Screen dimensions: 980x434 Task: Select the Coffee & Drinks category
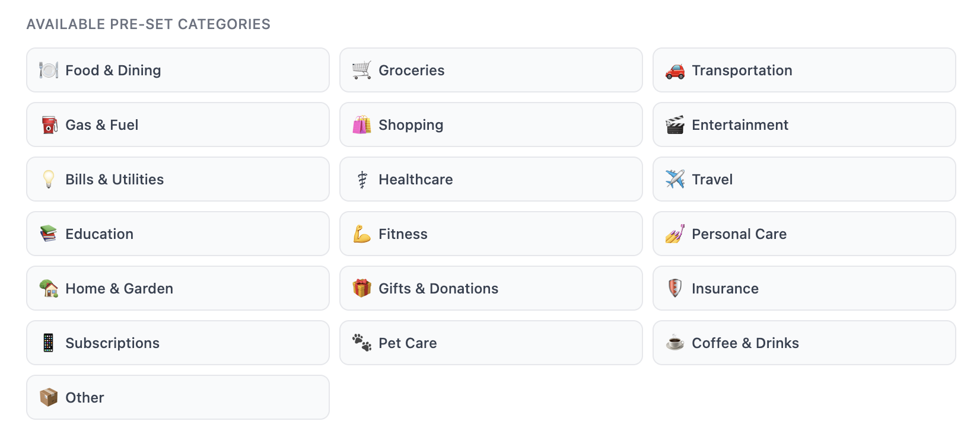tap(804, 343)
